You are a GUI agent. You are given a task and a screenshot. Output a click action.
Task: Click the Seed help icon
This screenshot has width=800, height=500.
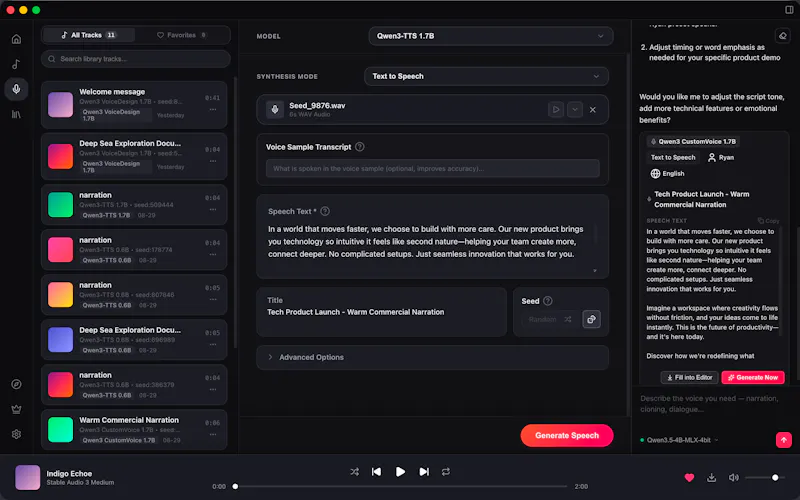pyautogui.click(x=547, y=301)
